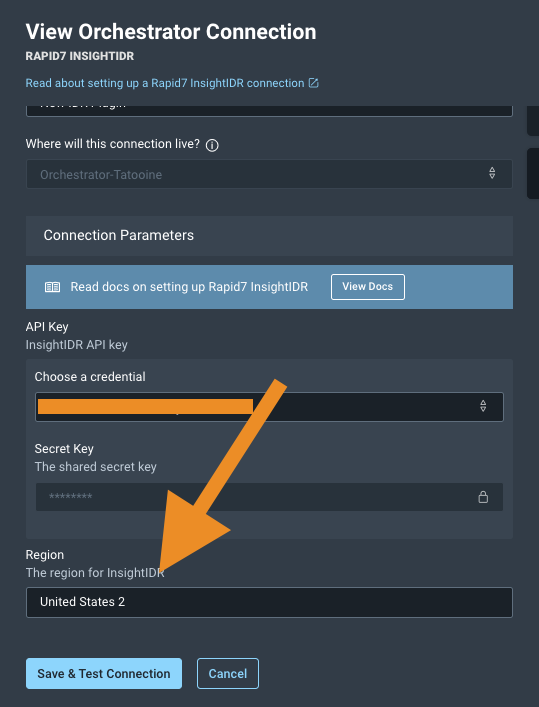Click the dark scrollbar handle on the right edge
This screenshot has width=539, height=707.
[533, 173]
